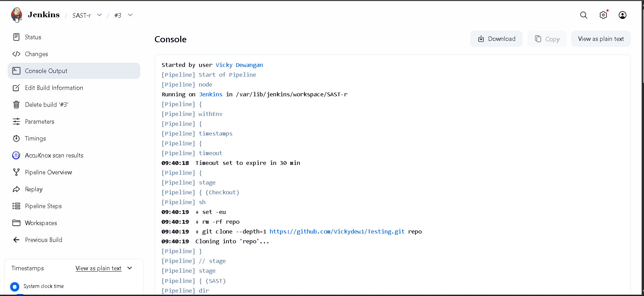Screen dimensions: 644x296
Task: Open the github.com Testing.git link
Action: pyautogui.click(x=337, y=231)
